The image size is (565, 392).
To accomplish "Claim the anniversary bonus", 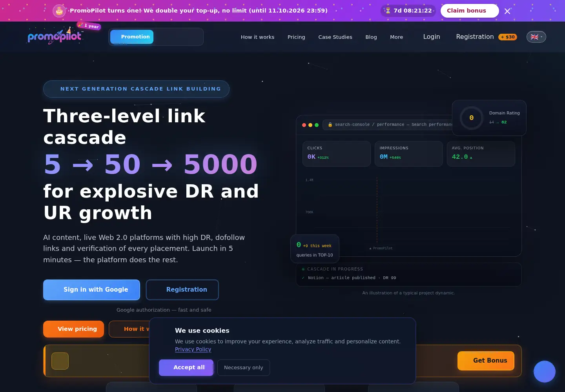I will tap(470, 11).
